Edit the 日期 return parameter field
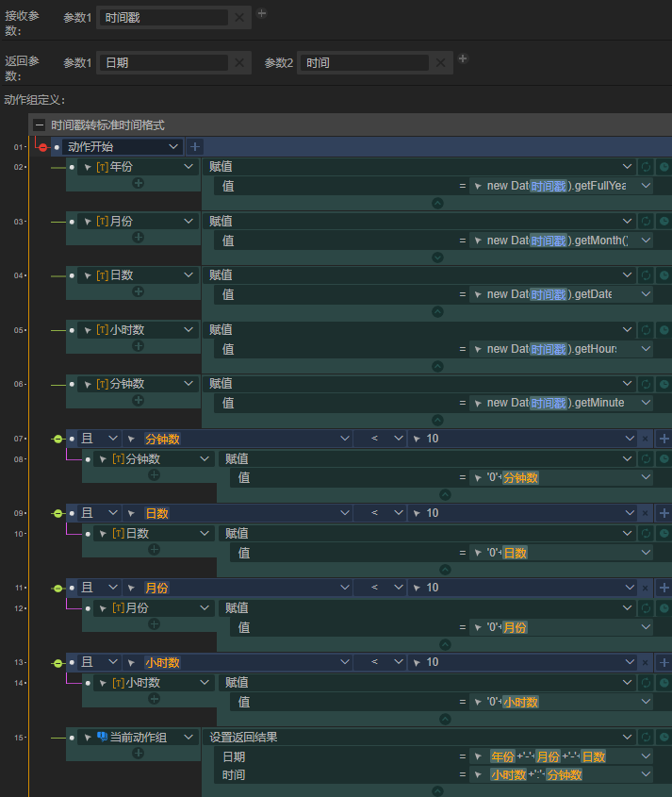The width and height of the screenshot is (672, 797). click(x=164, y=62)
